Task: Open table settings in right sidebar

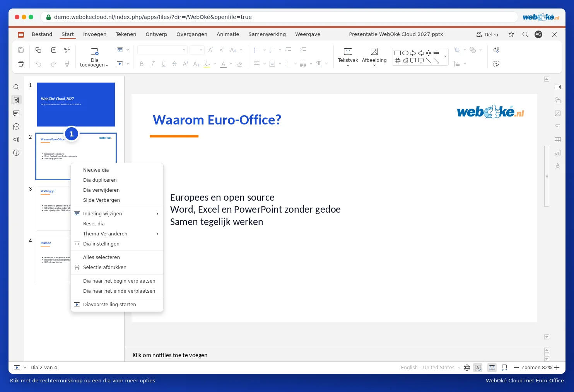Action: point(557,140)
